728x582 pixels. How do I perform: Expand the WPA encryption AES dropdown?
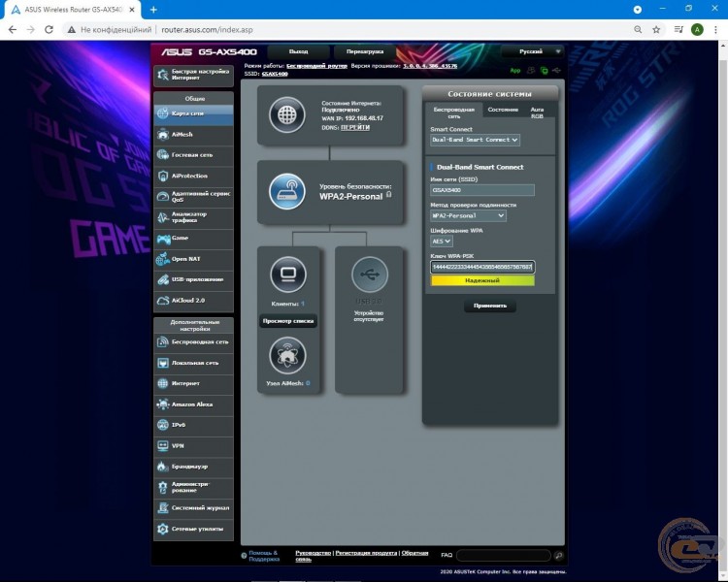pyautogui.click(x=441, y=242)
